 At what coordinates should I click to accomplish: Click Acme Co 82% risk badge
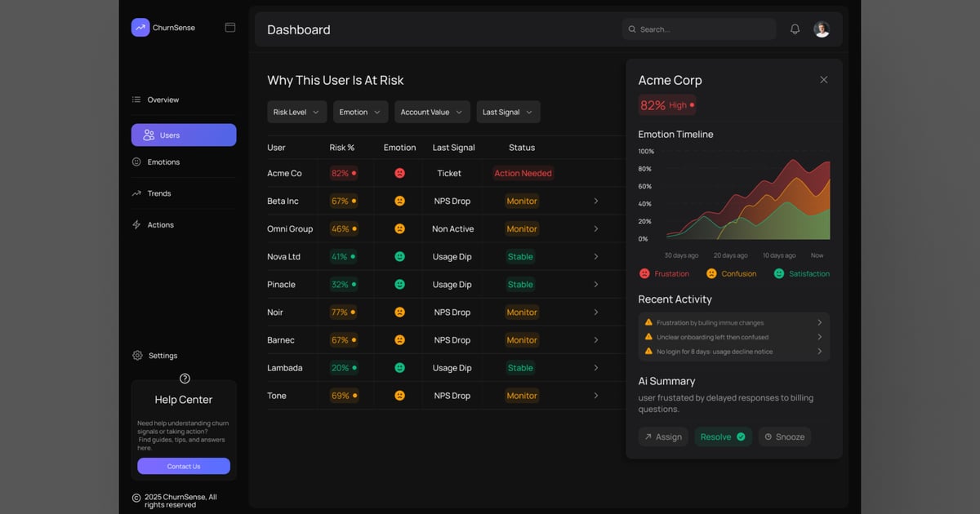[x=344, y=173]
